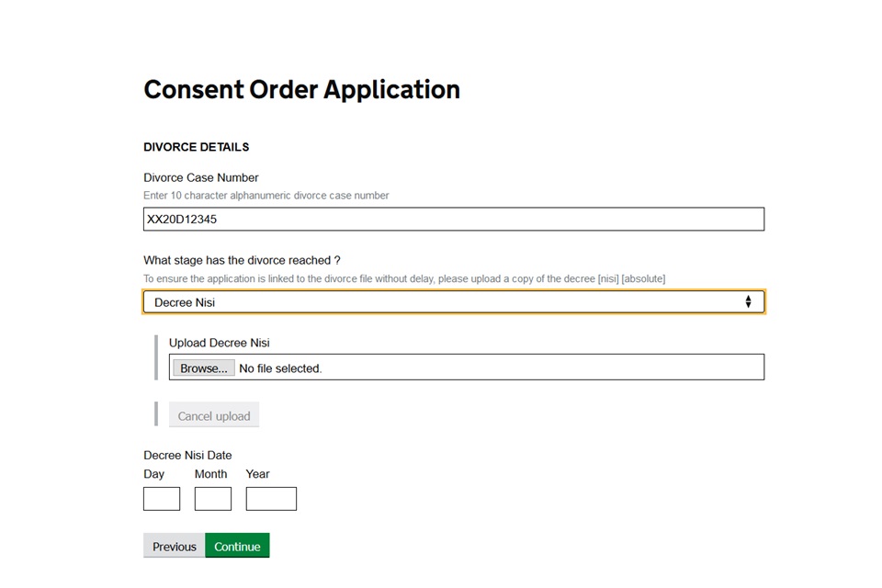This screenshot has width=882, height=588.
Task: Click the 'Month' field label
Action: pyautogui.click(x=211, y=474)
